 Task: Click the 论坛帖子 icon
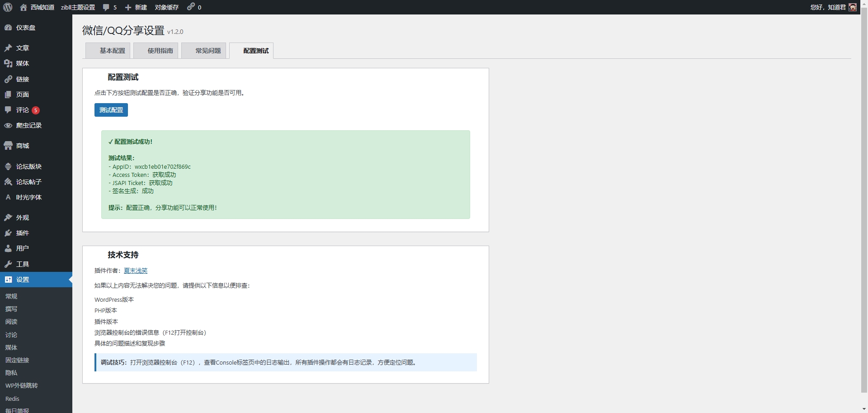tap(8, 182)
